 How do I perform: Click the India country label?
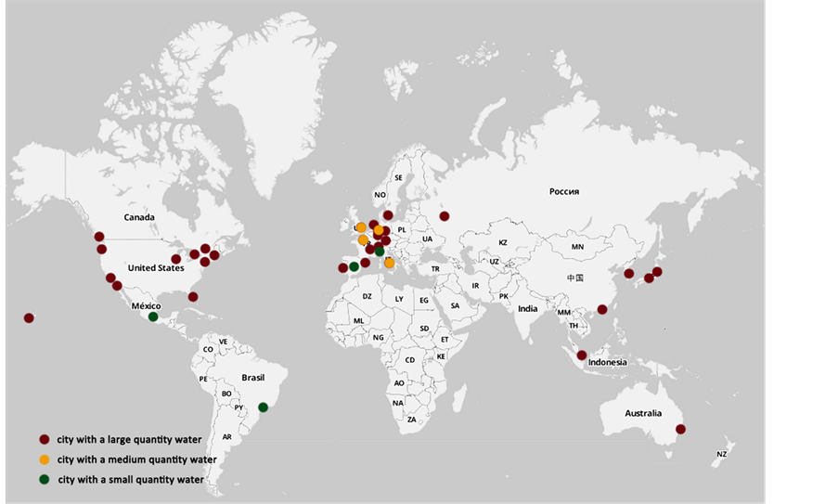point(527,308)
